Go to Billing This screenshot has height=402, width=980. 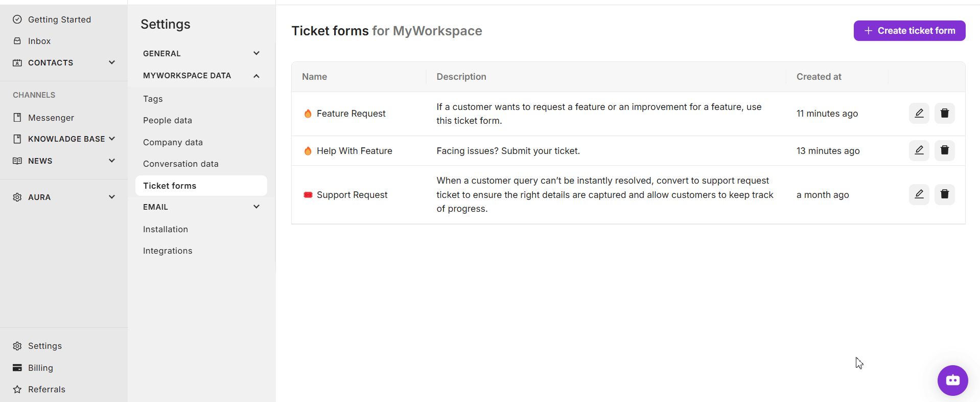pos(40,368)
